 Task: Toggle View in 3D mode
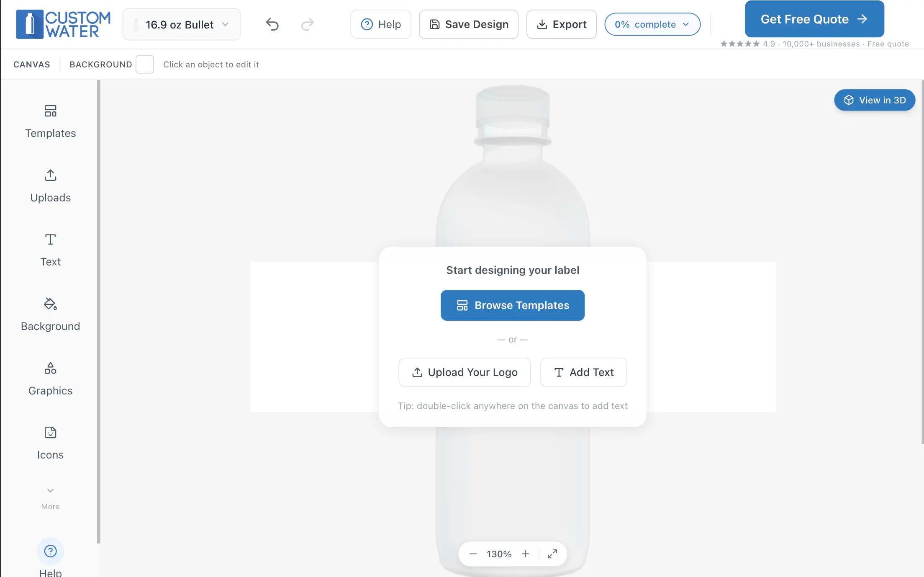tap(874, 100)
